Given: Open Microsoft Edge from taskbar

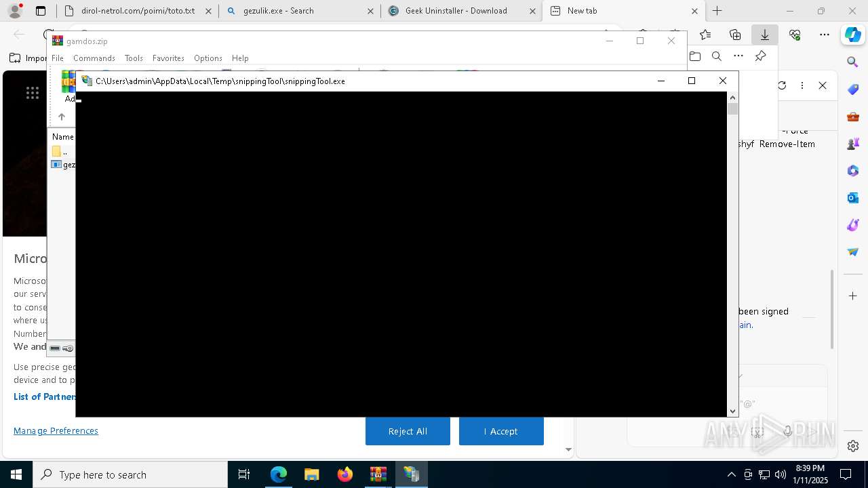Looking at the screenshot, I should coord(279,474).
